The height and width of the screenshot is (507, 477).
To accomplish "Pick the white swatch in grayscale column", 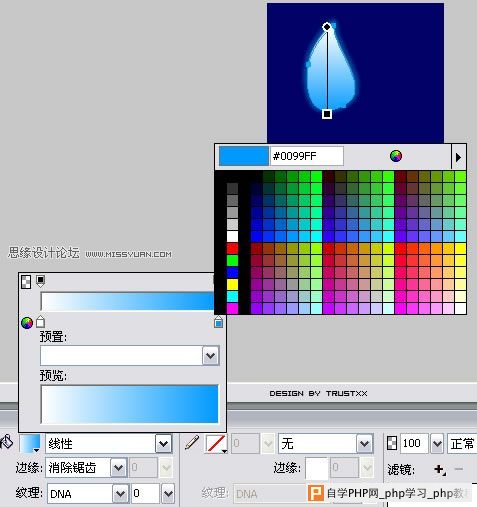I will pyautogui.click(x=232, y=236).
